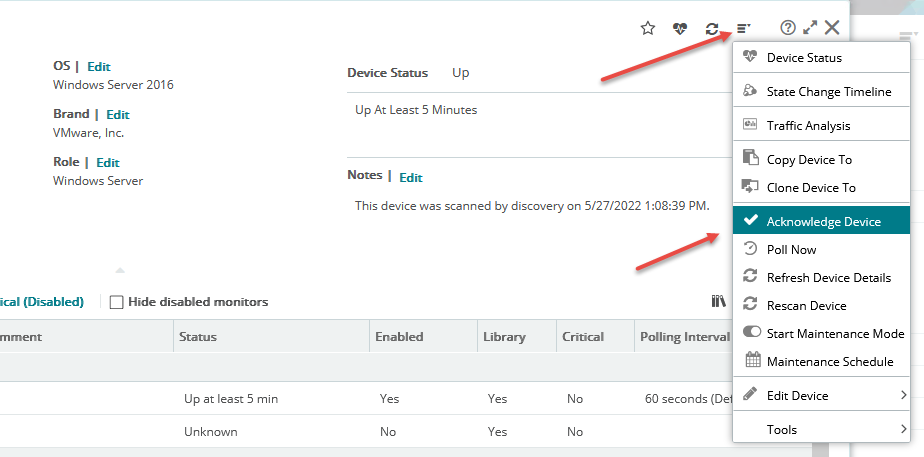
Task: Click the State Change Timeline icon
Action: tap(750, 91)
